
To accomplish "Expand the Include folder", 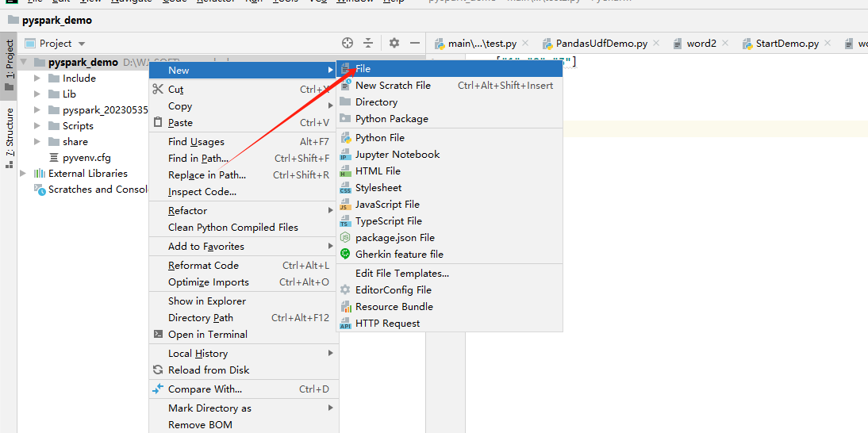I will (x=36, y=79).
